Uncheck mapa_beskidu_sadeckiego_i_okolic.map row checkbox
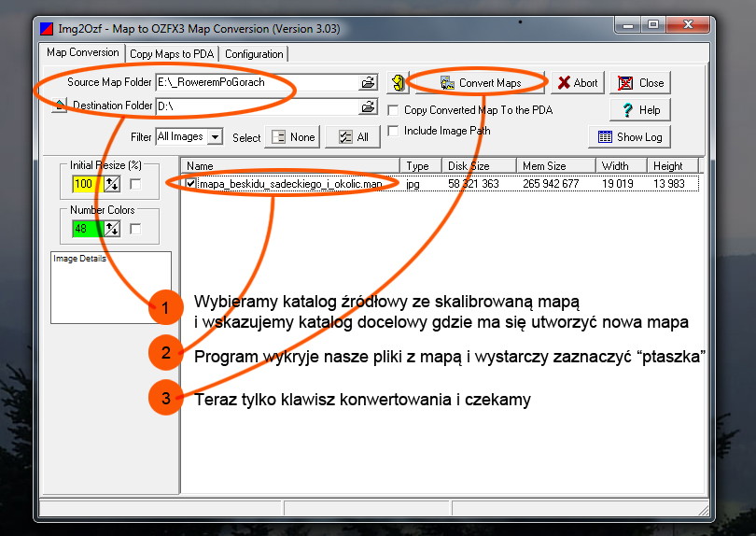Image resolution: width=756 pixels, height=536 pixels. (x=191, y=184)
